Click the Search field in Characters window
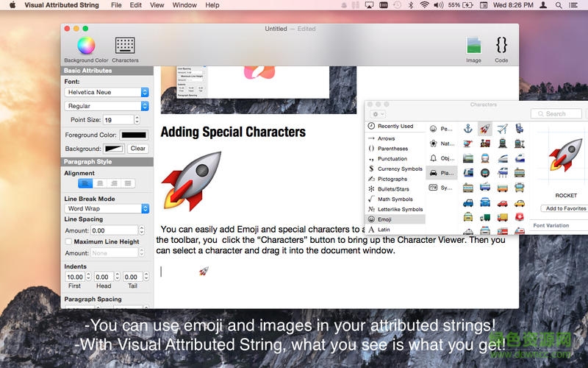This screenshot has height=368, width=588. pyautogui.click(x=557, y=114)
